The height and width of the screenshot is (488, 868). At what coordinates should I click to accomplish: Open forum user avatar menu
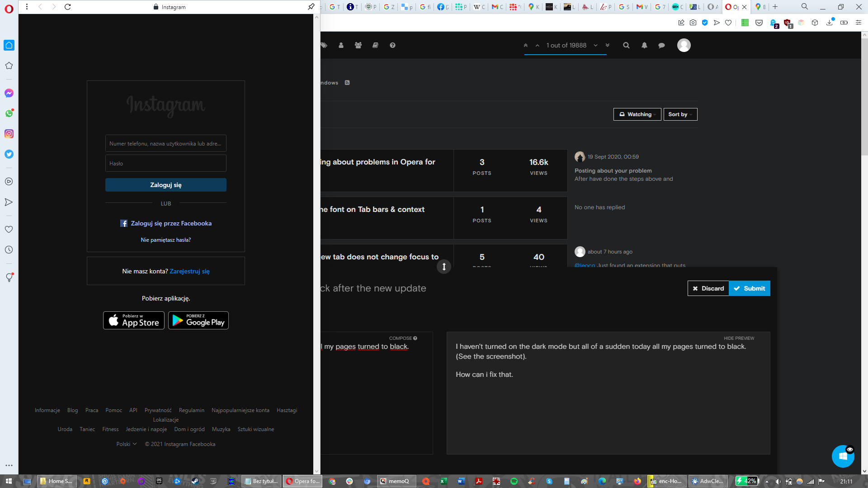684,45
